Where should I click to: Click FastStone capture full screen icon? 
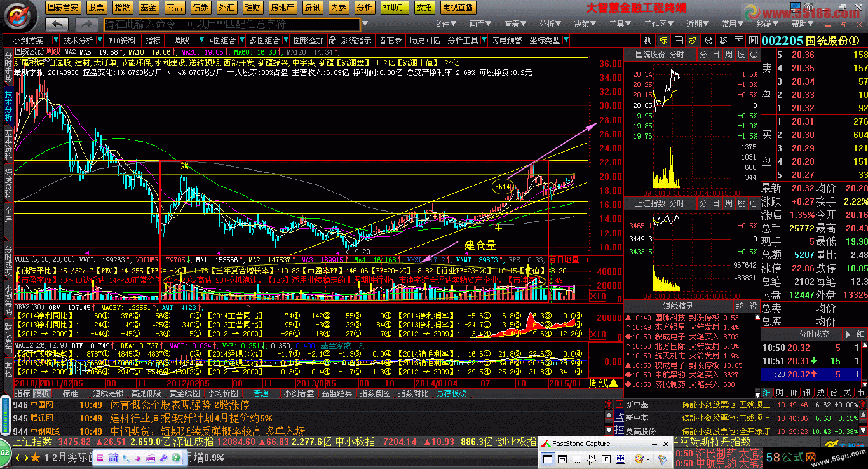[607, 458]
